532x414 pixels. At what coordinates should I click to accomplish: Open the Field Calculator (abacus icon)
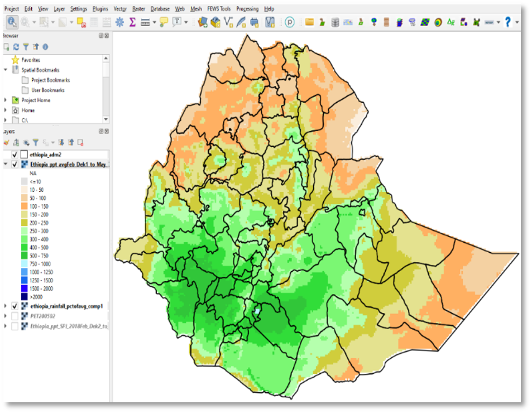pos(106,22)
